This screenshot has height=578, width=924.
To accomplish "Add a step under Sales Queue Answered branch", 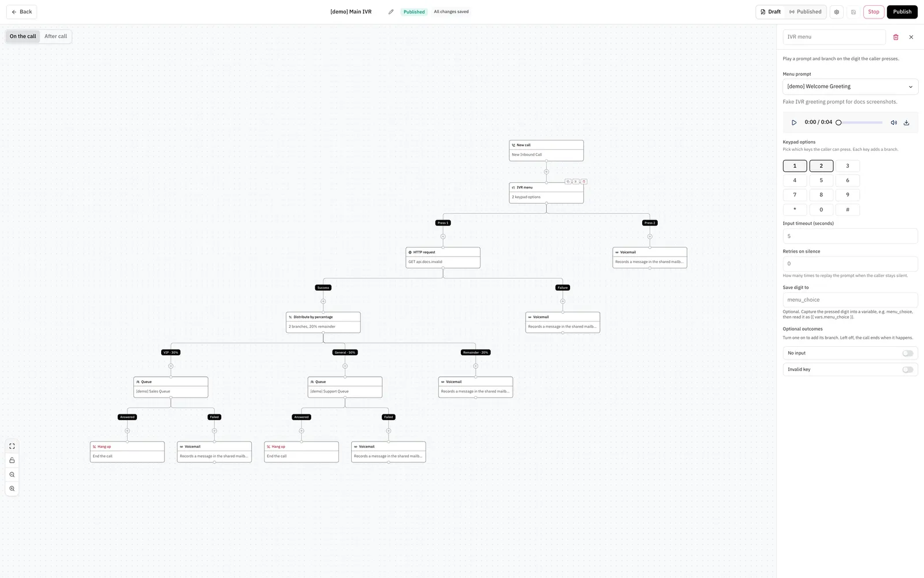I will 127,431.
